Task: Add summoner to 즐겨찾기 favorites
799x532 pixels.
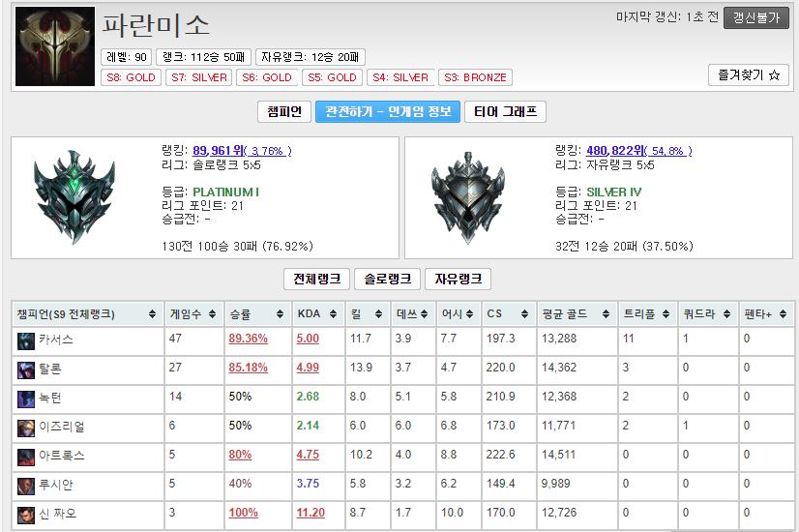Action: click(749, 74)
